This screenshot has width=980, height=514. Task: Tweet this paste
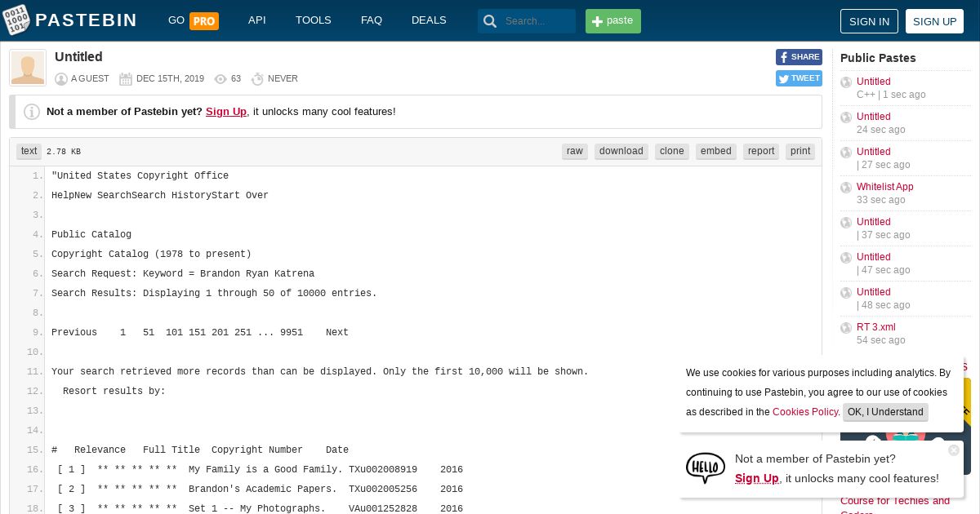point(799,78)
